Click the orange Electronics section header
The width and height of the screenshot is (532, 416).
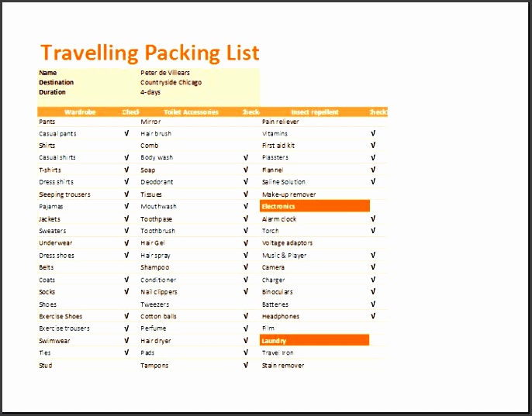pos(314,207)
